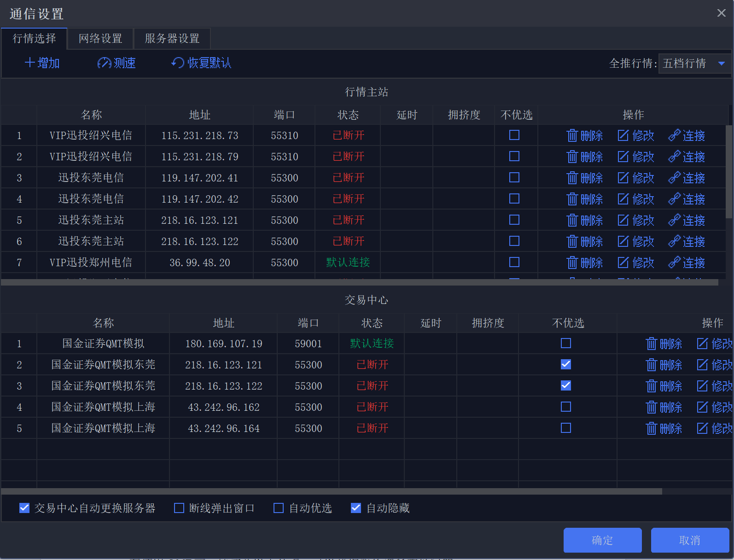Edit trading center entry 43.242.96.164

(x=714, y=428)
